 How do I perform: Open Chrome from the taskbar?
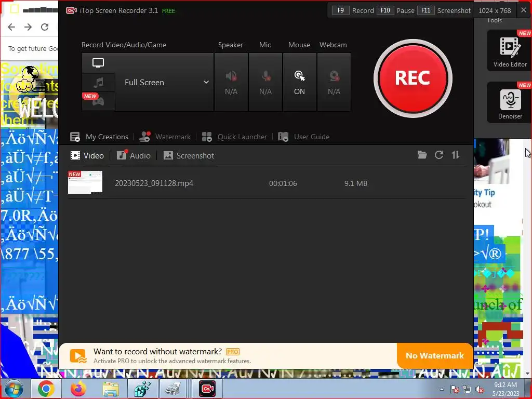(x=46, y=389)
